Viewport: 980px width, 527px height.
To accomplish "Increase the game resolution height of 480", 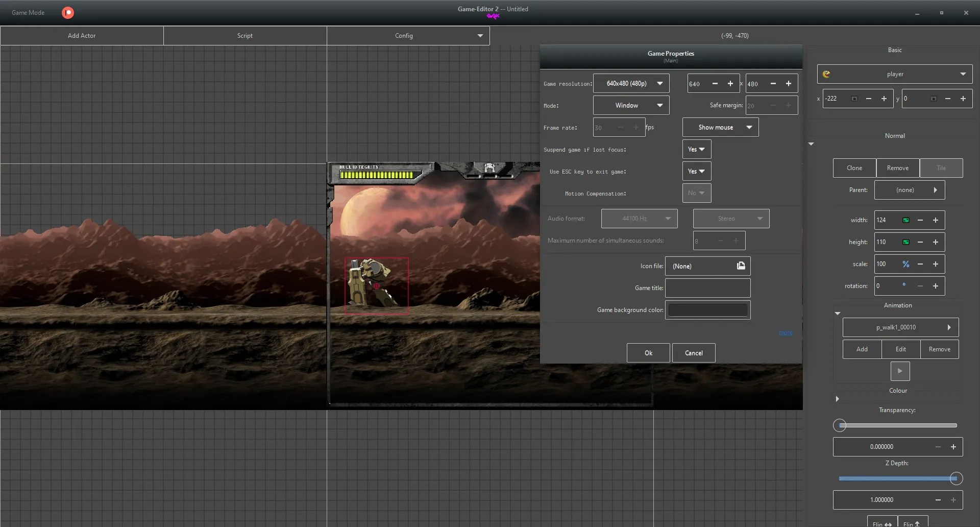I will coord(789,84).
